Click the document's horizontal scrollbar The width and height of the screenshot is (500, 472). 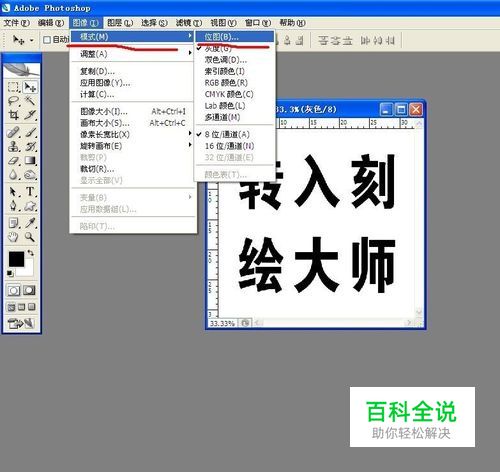[334, 323]
